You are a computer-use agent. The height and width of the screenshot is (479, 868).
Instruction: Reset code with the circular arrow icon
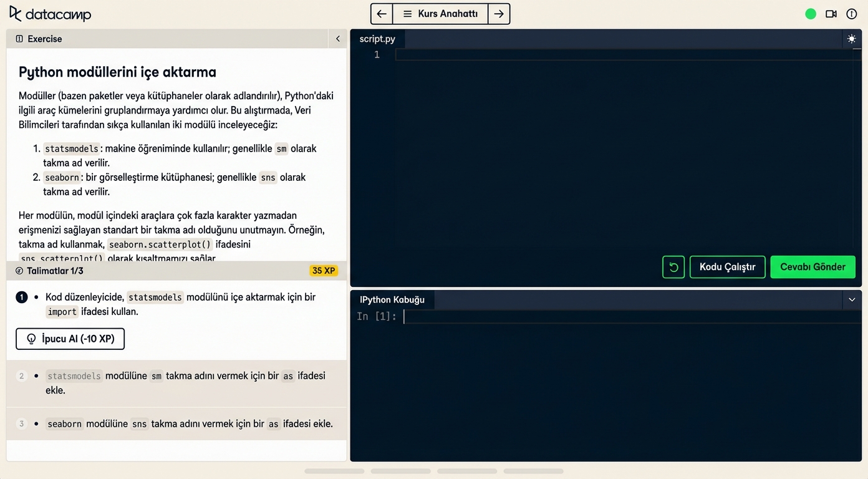(x=673, y=267)
